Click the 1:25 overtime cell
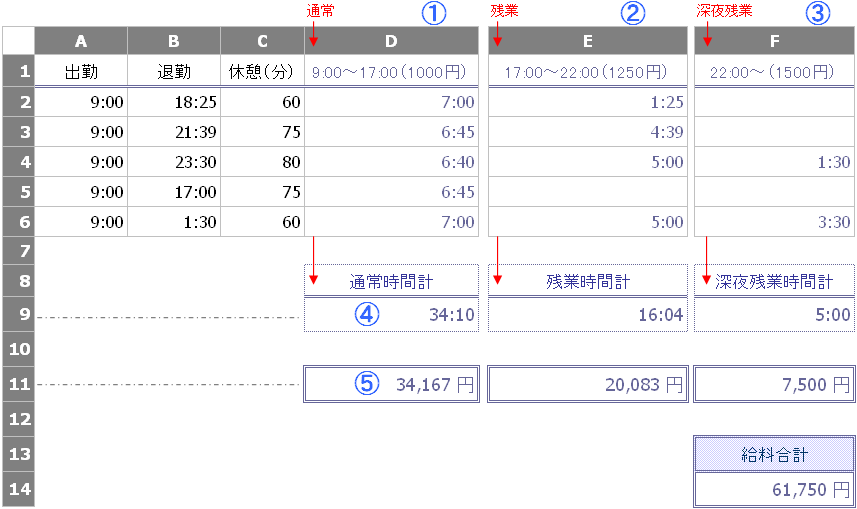Image resolution: width=857 pixels, height=509 pixels. coord(588,102)
